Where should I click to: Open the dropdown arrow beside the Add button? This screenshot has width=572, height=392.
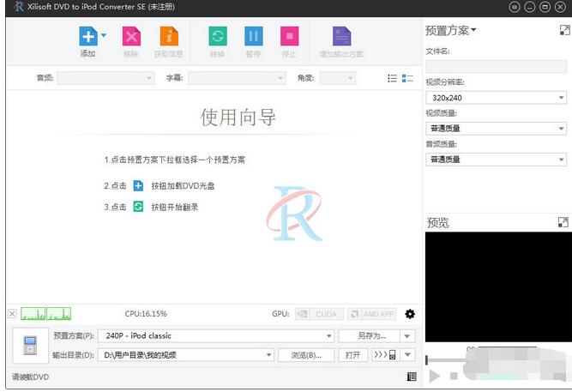click(x=104, y=36)
